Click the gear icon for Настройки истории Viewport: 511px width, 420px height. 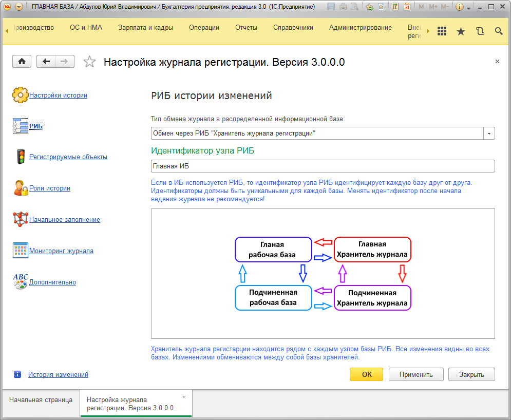pyautogui.click(x=20, y=95)
